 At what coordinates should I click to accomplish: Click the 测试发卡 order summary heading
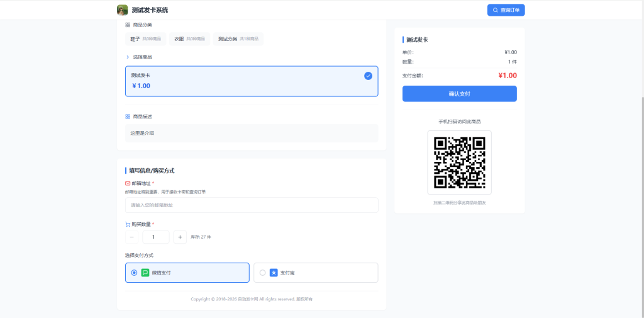418,40
